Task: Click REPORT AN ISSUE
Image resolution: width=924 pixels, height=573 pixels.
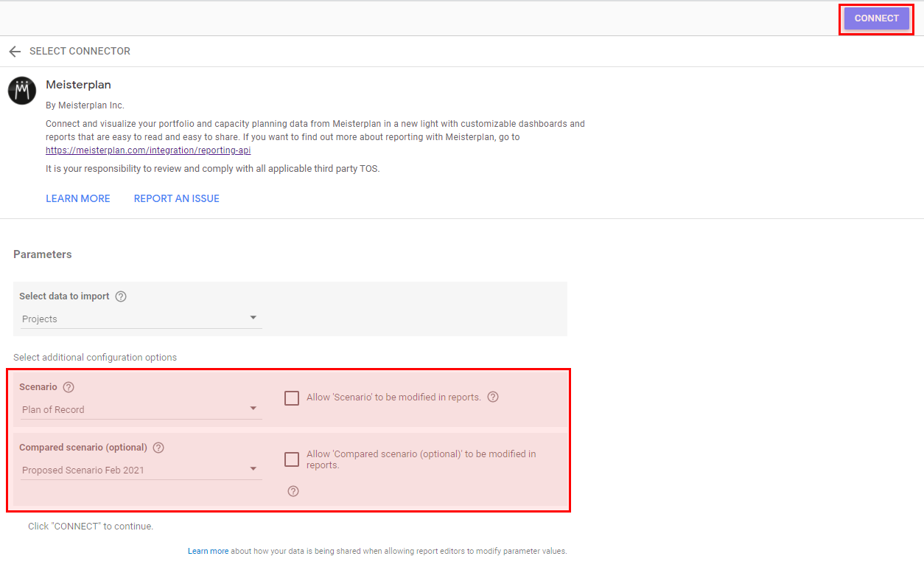Action: 177,198
